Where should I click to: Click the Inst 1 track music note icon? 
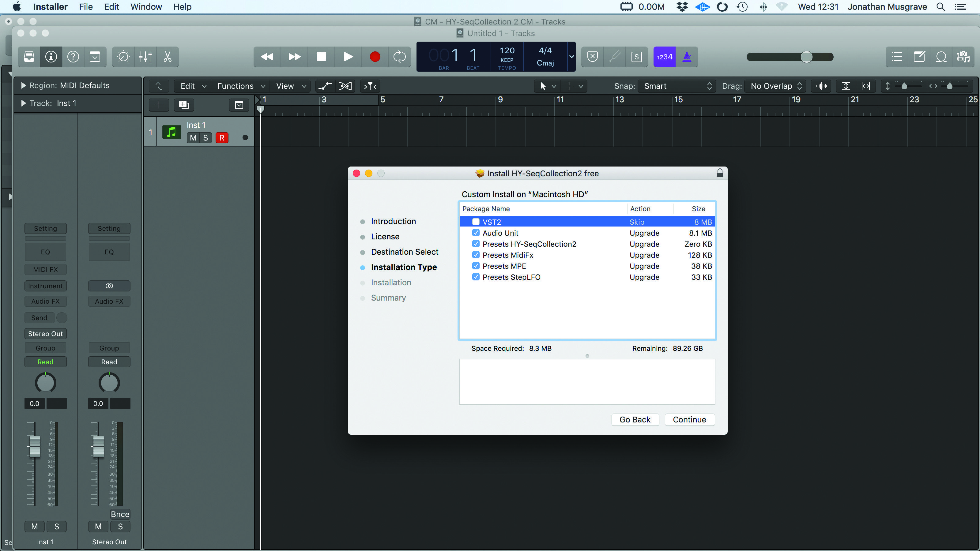(171, 132)
